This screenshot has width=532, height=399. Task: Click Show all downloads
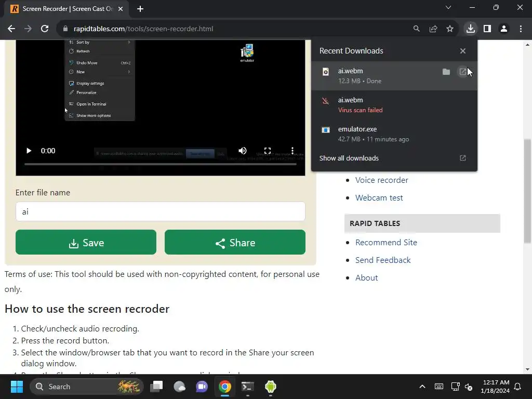tap(349, 158)
